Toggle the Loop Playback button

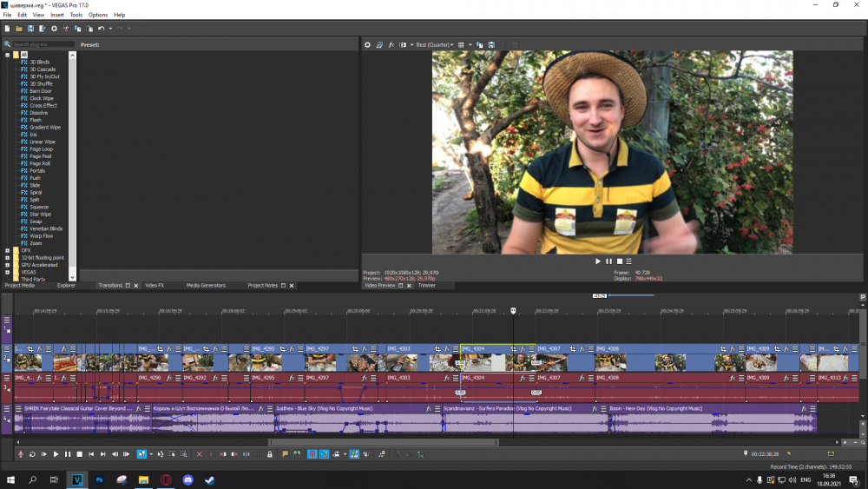(32, 454)
